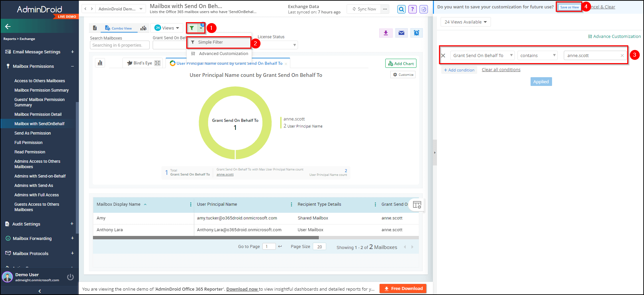This screenshot has width=644, height=295.
Task: Click the green filter funnel icon
Action: point(192,28)
